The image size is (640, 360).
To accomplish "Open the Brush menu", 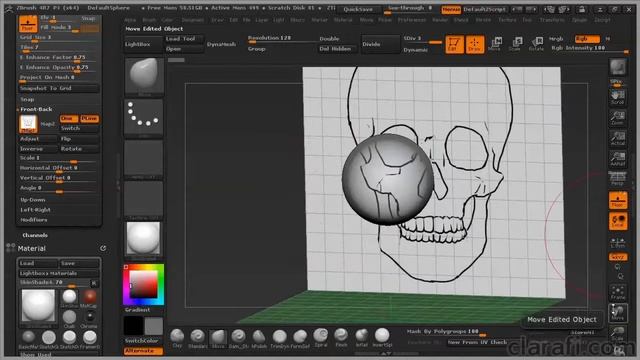I will [x=149, y=19].
